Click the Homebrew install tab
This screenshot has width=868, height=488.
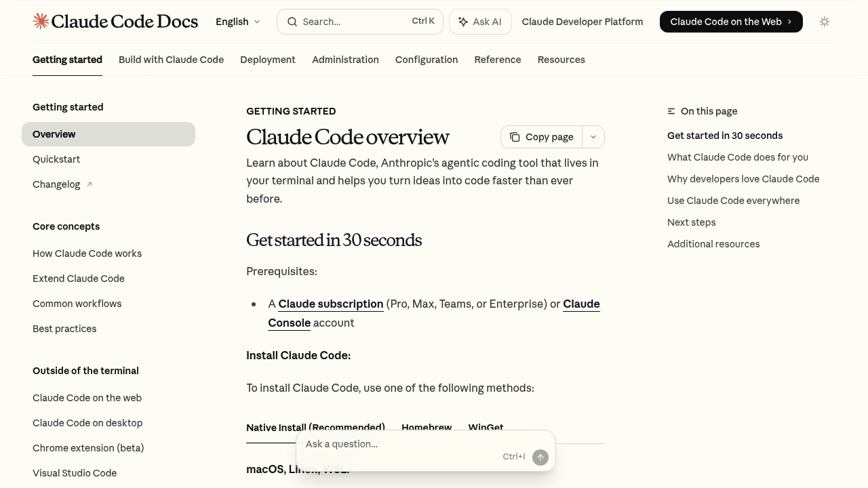(x=427, y=428)
